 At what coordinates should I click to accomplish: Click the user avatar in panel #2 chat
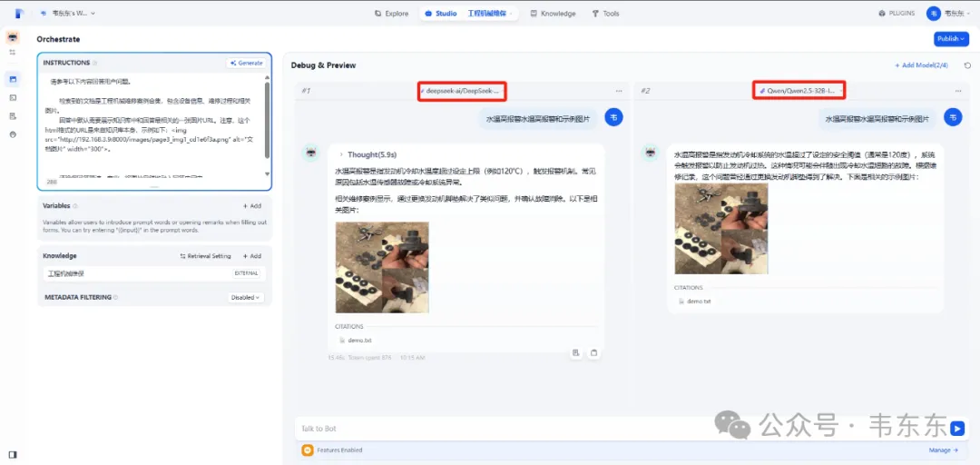(x=953, y=117)
